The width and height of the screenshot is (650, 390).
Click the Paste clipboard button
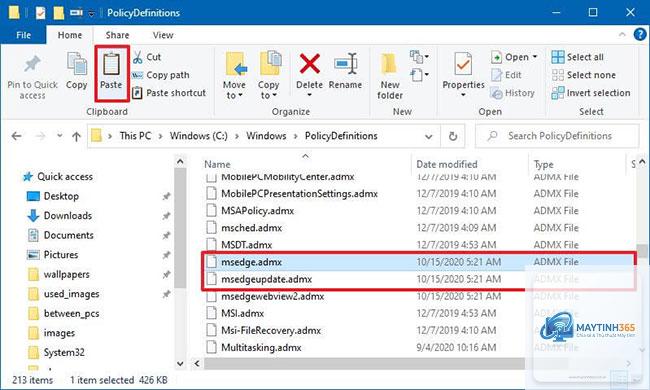pyautogui.click(x=111, y=73)
